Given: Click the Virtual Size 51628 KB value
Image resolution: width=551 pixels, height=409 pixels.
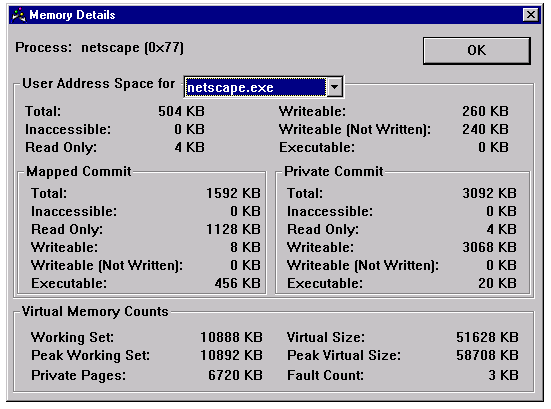Looking at the screenshot, I should pos(487,337).
